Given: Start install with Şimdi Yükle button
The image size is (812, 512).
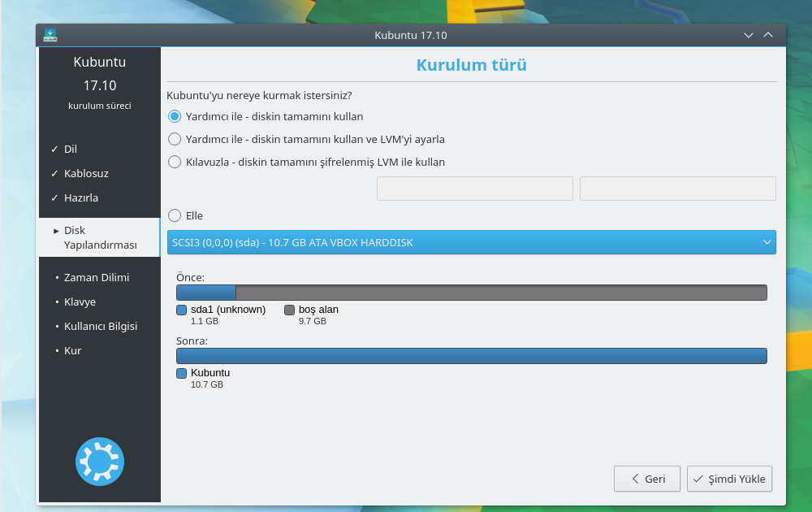Looking at the screenshot, I should point(729,479).
